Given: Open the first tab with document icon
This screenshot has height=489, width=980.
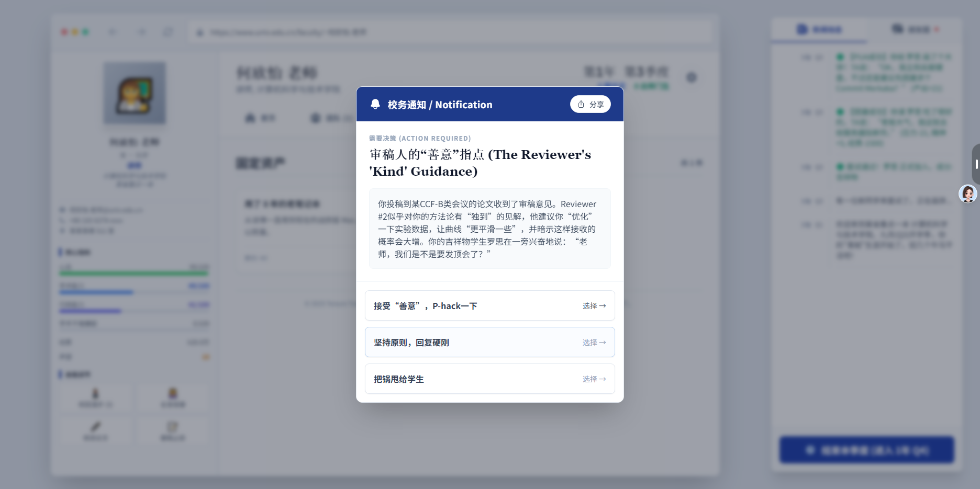Looking at the screenshot, I should [x=819, y=29].
